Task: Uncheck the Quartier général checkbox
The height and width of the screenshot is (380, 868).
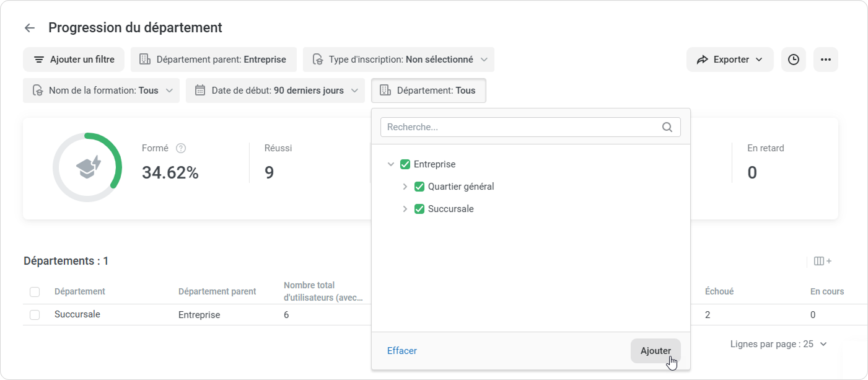Action: [x=419, y=187]
